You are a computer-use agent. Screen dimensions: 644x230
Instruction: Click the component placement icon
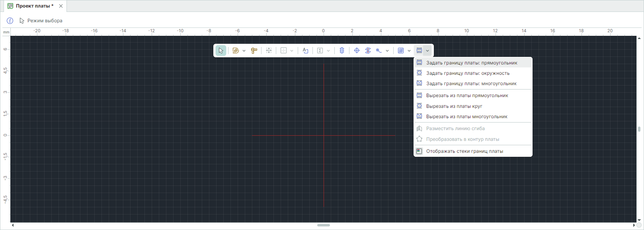(x=342, y=51)
